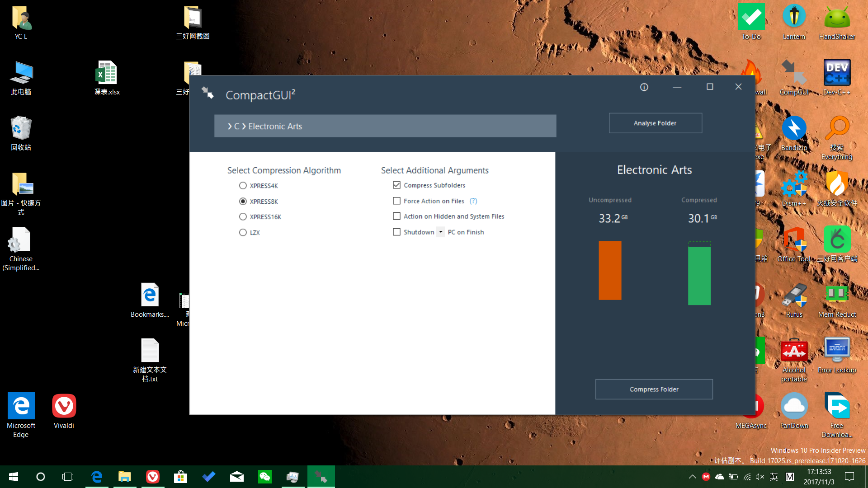Screen dimensions: 868x488
Task: Click the CompactGUI logo icon
Action: click(208, 93)
